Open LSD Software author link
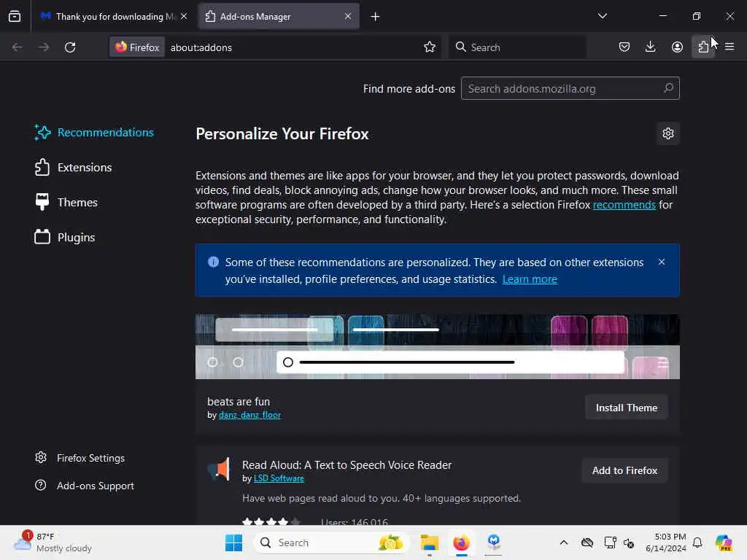The height and width of the screenshot is (560, 747). click(279, 478)
